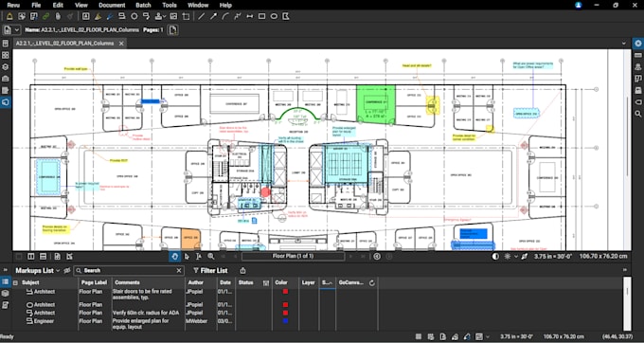
Task: Open the Search panel in right sidebar
Action: 637,114
